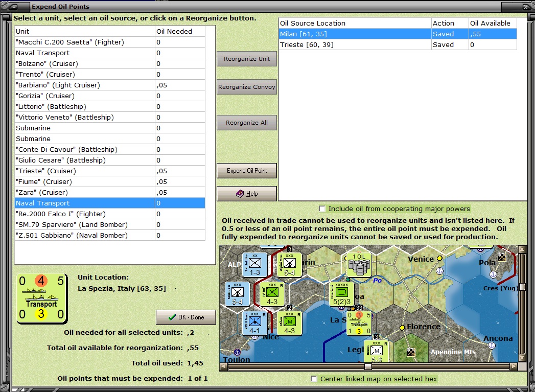This screenshot has width=535, height=392.
Task: Toggle Center linked map on selected hex
Action: [314, 379]
